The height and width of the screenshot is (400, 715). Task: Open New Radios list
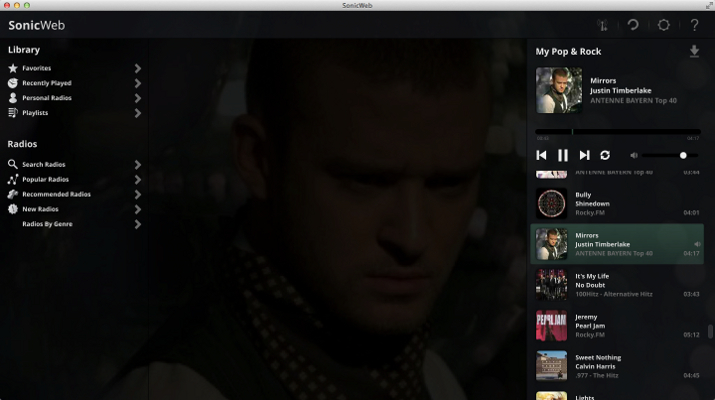(40, 209)
